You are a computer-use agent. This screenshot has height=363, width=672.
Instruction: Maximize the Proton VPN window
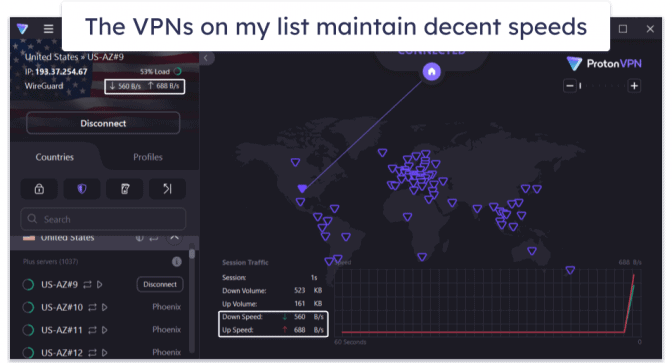[623, 29]
